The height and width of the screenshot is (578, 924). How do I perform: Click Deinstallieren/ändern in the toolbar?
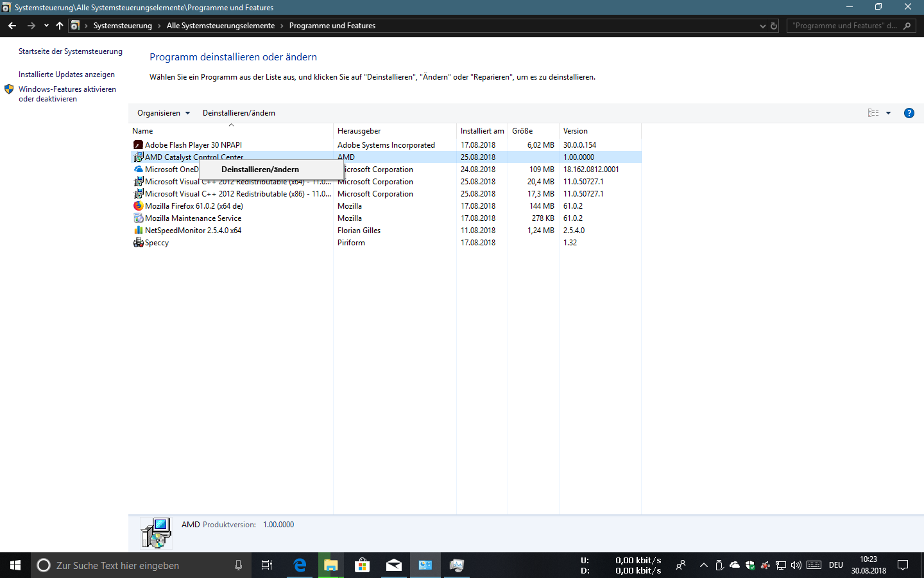pos(239,113)
